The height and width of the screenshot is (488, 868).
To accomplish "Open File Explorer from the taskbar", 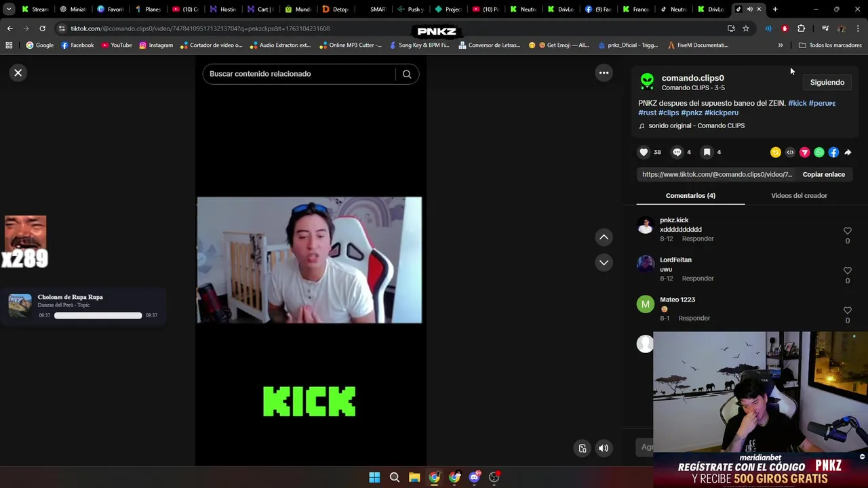I will point(414,477).
